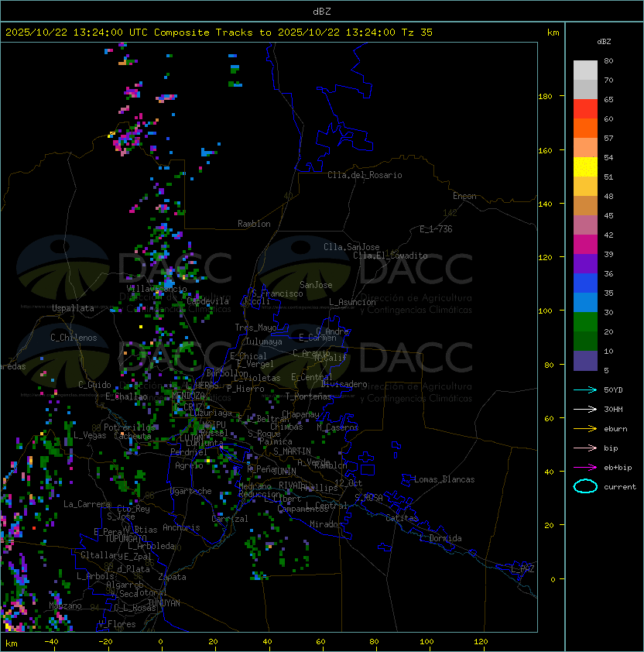Click the Villavicencio map label
The width and height of the screenshot is (644, 652).
click(x=156, y=289)
